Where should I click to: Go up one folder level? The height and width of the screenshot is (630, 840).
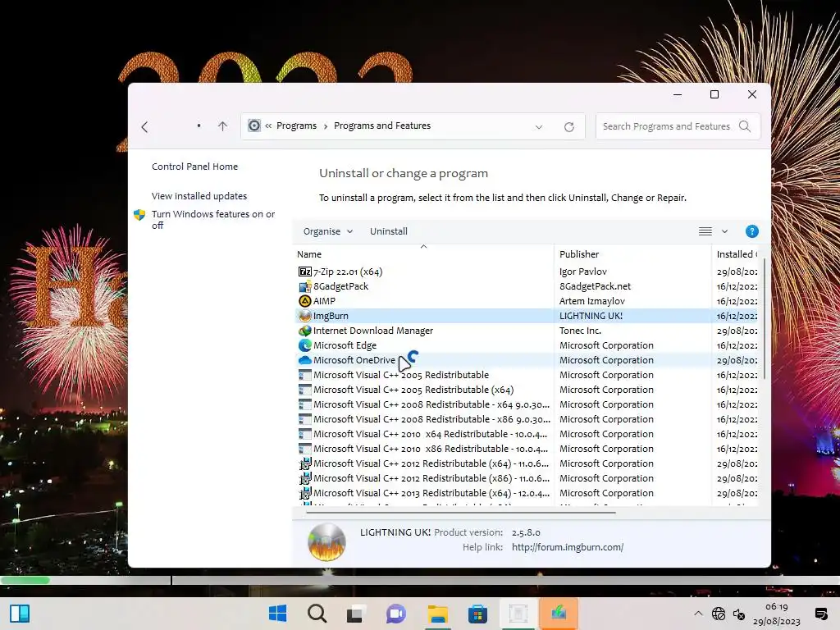point(222,126)
